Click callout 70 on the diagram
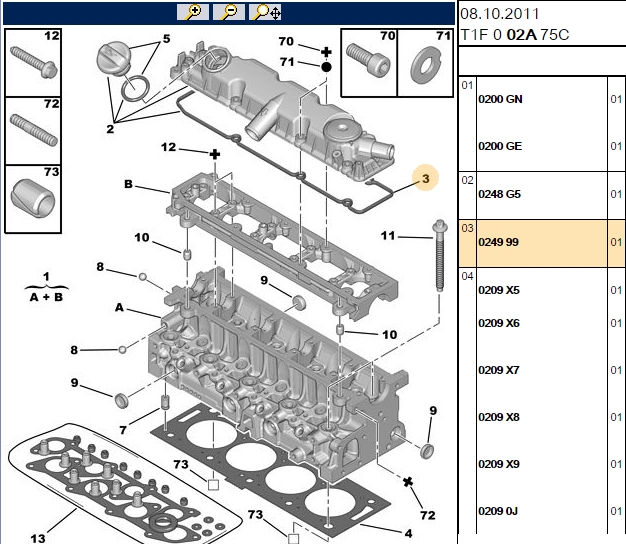This screenshot has height=544, width=626. click(x=286, y=41)
